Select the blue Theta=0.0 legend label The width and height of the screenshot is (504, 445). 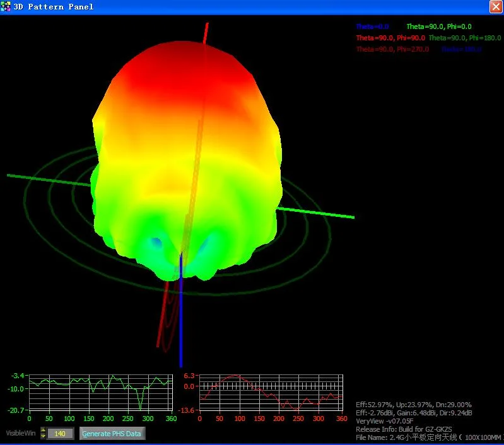coord(372,26)
